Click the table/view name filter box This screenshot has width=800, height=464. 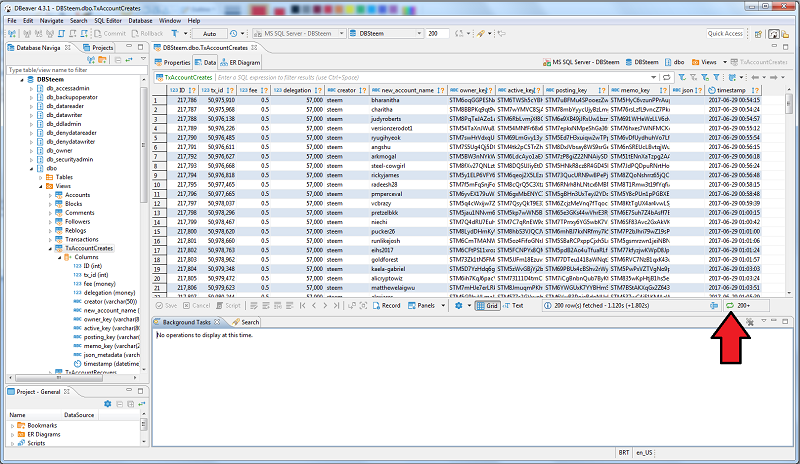click(77, 70)
